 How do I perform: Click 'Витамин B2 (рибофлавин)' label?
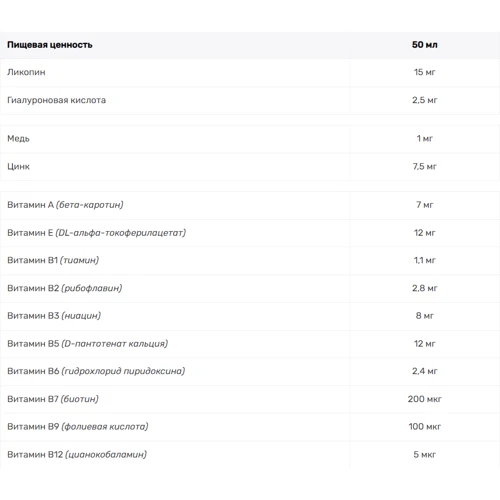point(65,288)
